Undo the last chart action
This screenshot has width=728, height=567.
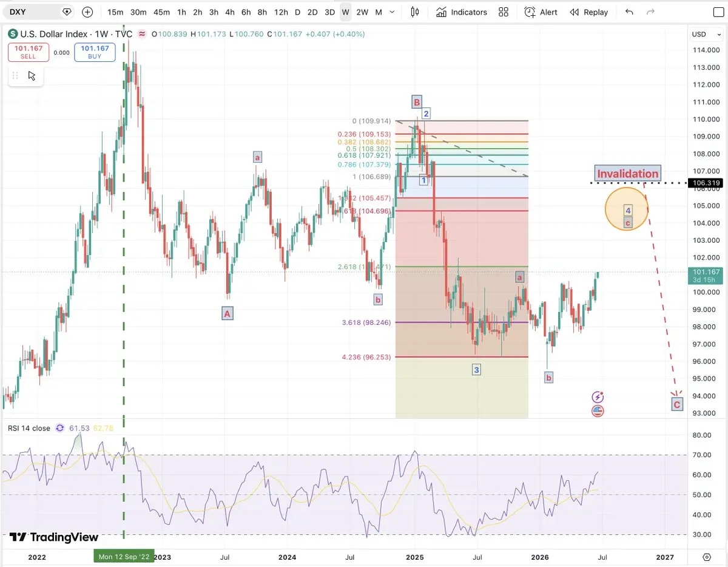(x=629, y=12)
